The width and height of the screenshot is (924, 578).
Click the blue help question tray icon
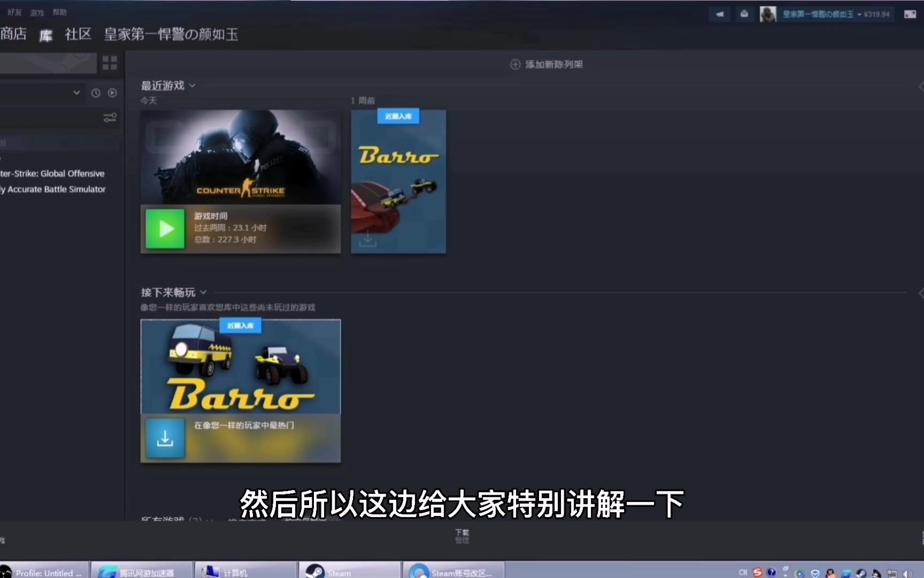pyautogui.click(x=772, y=572)
